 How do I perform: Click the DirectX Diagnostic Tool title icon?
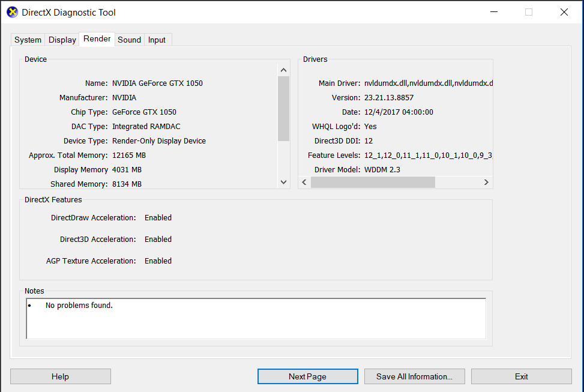click(12, 12)
